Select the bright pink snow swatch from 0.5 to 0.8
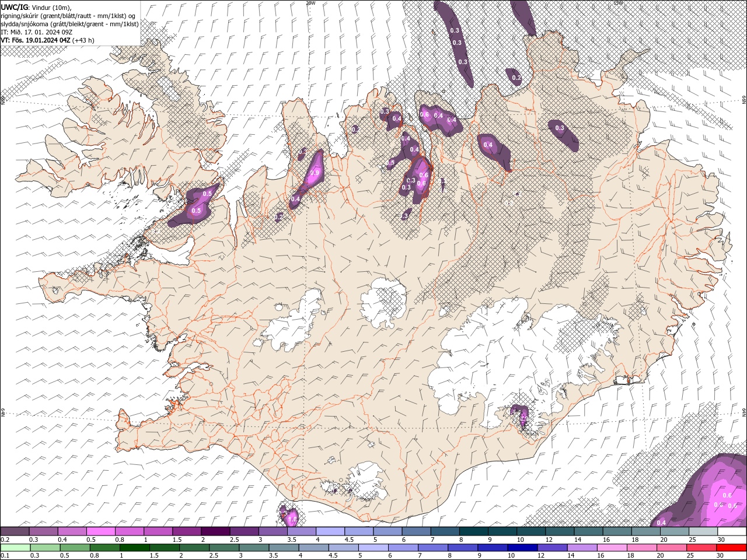 pyautogui.click(x=100, y=531)
